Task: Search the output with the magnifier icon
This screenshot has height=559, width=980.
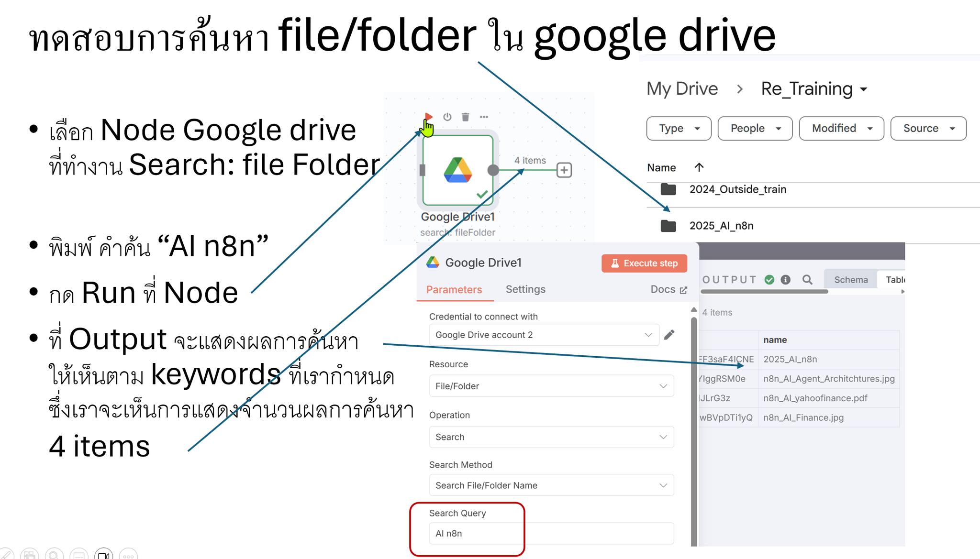Action: pyautogui.click(x=807, y=280)
